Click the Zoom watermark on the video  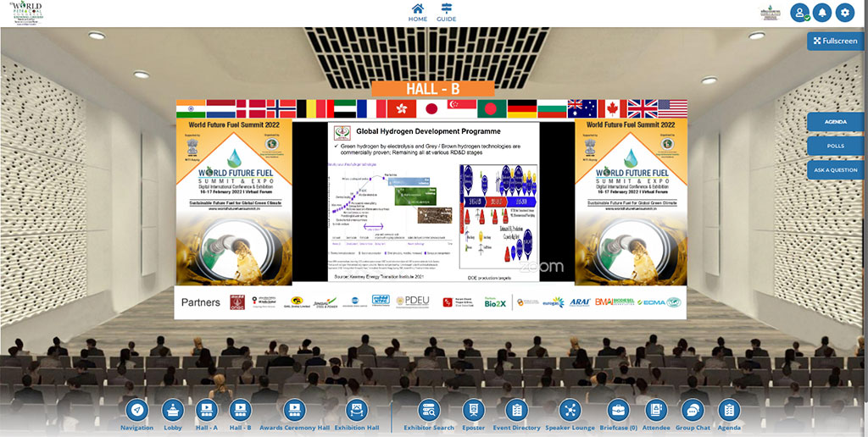point(542,266)
